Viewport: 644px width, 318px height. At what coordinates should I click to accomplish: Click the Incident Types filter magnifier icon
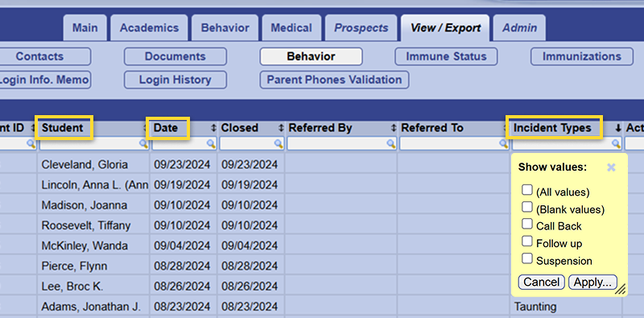[x=616, y=143]
